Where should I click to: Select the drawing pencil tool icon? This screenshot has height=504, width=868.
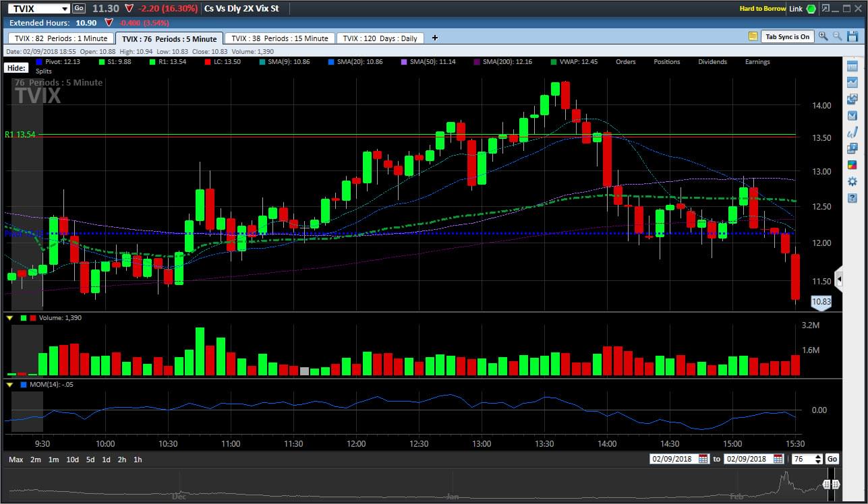coord(852,133)
